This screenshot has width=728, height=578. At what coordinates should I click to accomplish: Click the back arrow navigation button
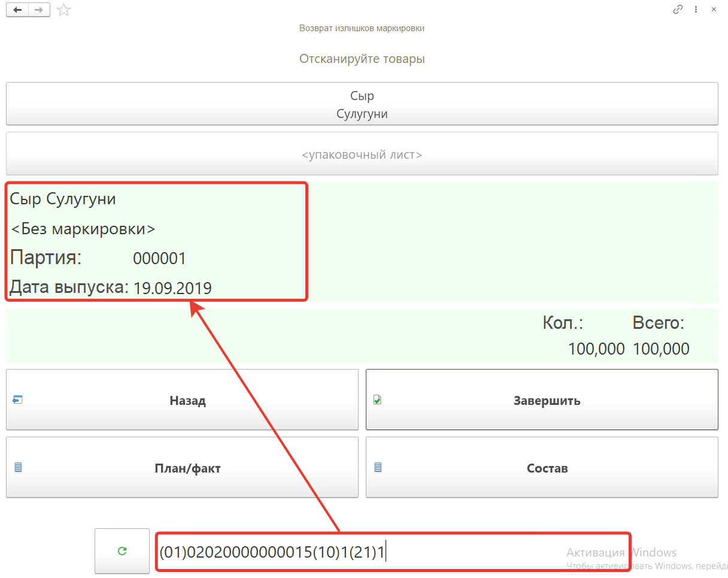17,10
